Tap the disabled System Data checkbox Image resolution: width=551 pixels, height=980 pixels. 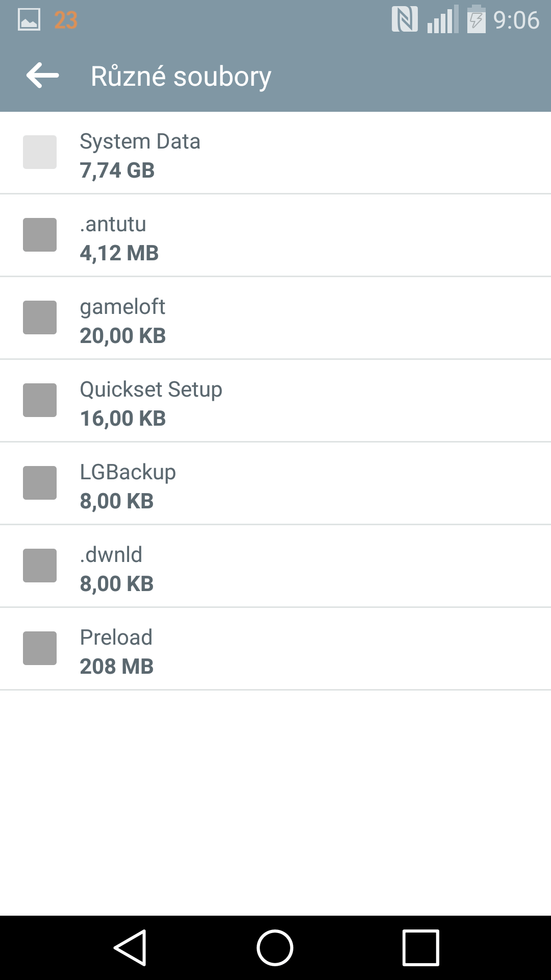pos(40,152)
